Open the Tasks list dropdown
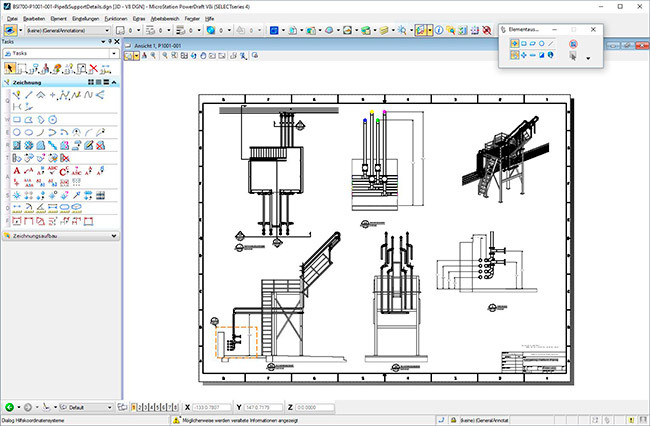 tap(60, 52)
